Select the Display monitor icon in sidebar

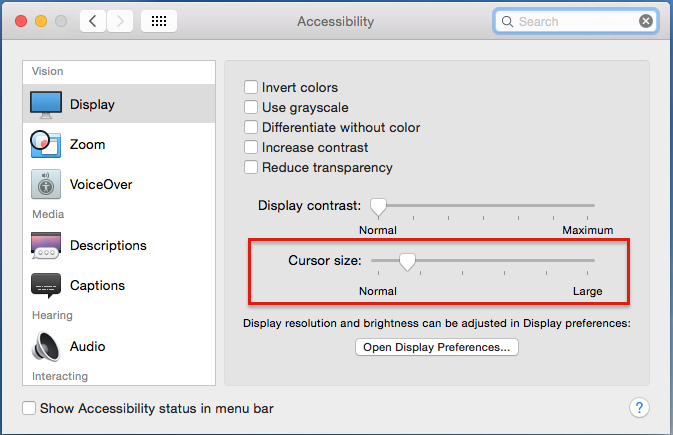click(47, 104)
